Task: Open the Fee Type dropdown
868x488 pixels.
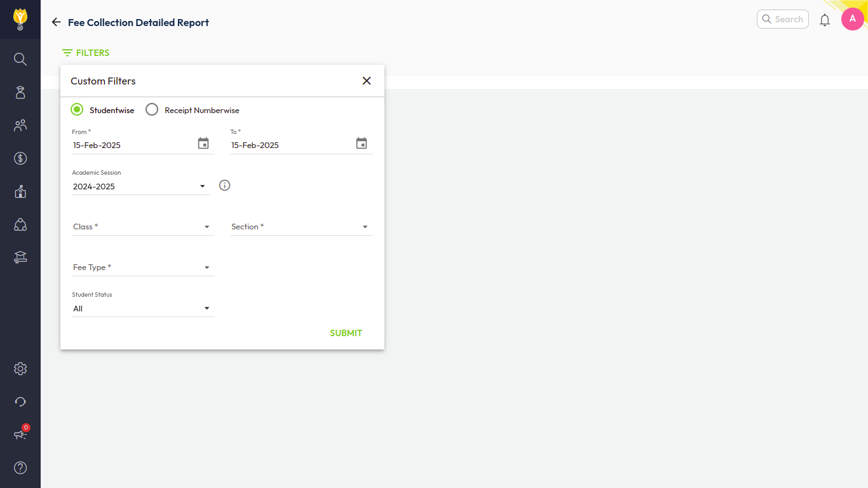Action: [143, 268]
